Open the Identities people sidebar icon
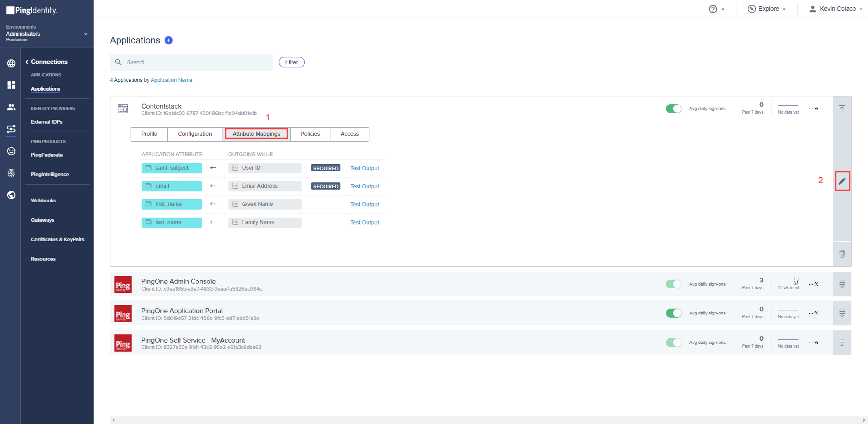 click(11, 107)
